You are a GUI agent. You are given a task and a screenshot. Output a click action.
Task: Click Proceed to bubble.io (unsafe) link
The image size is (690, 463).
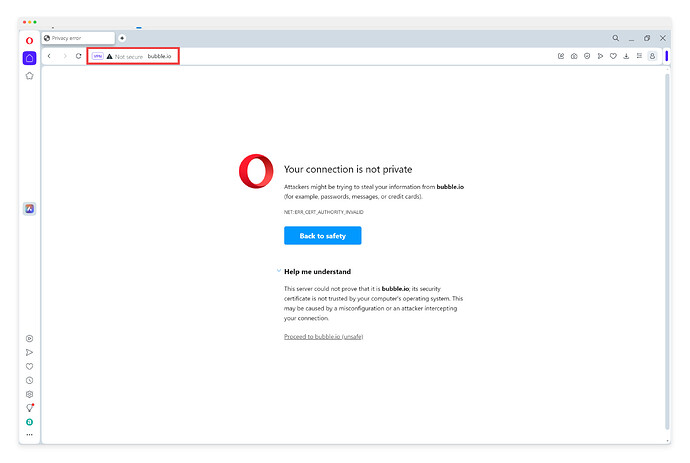point(323,337)
